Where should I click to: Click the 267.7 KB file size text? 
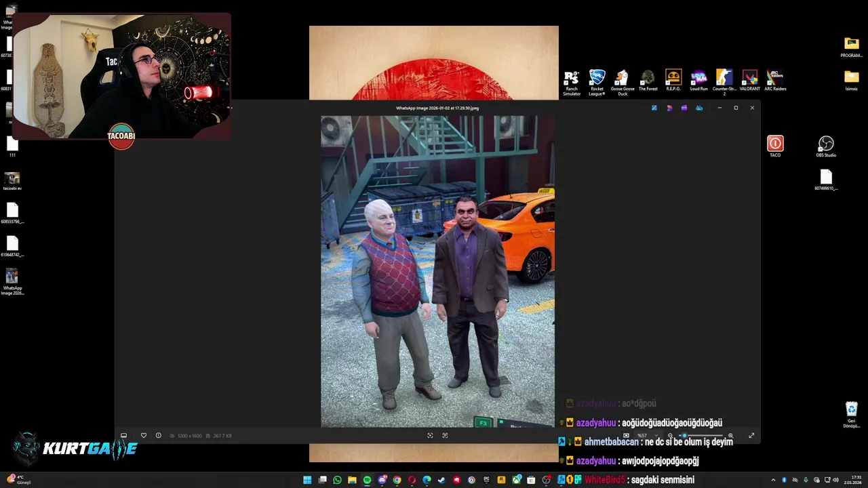(x=222, y=436)
